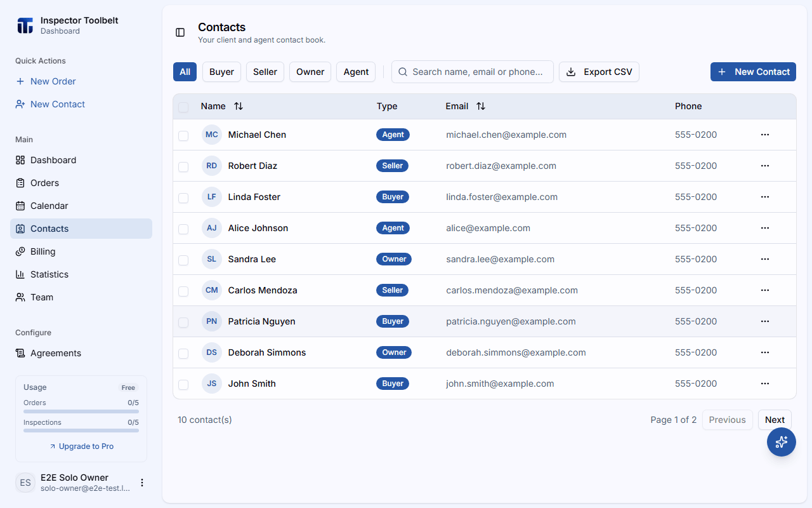This screenshot has height=508, width=812.
Task: Open row actions for Patricia Nguyen
Action: tap(765, 321)
